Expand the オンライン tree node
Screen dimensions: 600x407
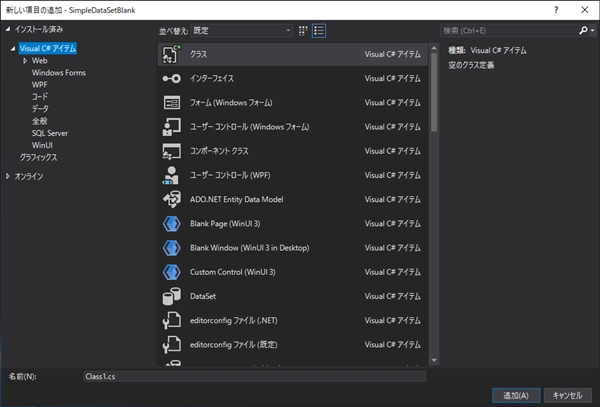(x=8, y=176)
